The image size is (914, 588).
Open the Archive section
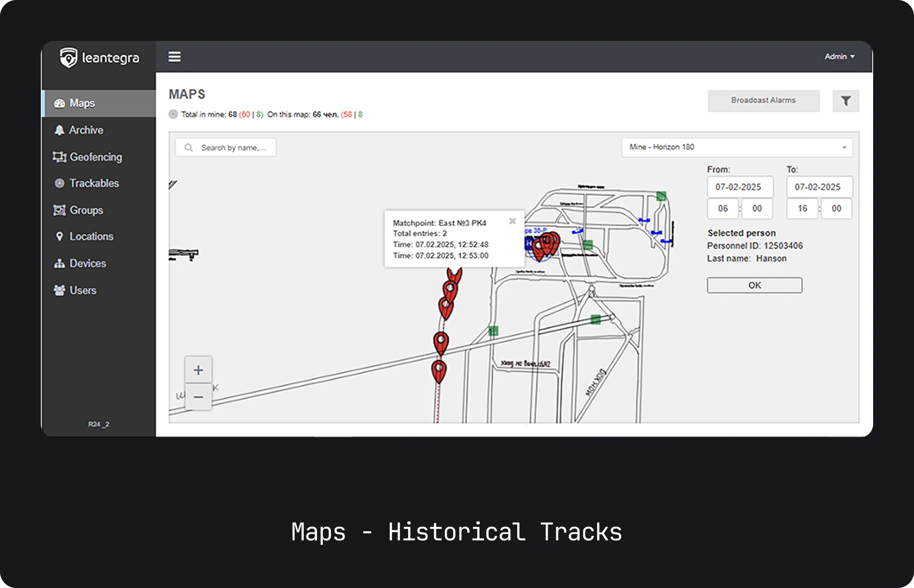click(x=86, y=130)
